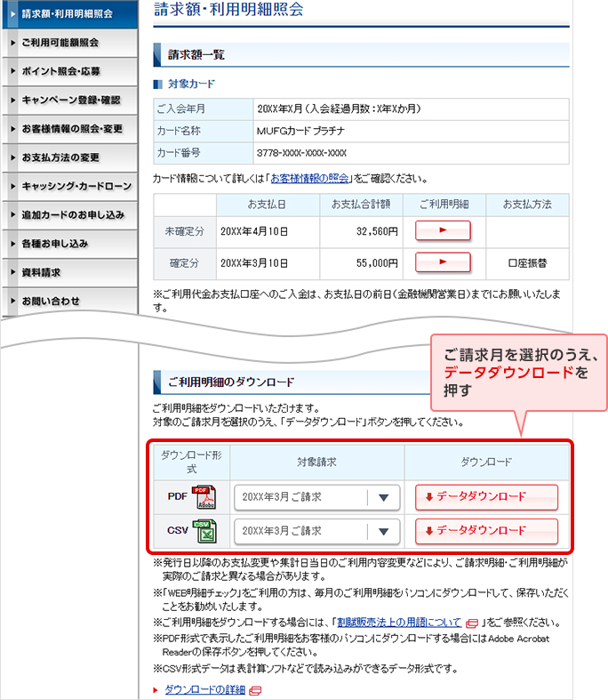Click the PDF file format icon

[x=204, y=496]
